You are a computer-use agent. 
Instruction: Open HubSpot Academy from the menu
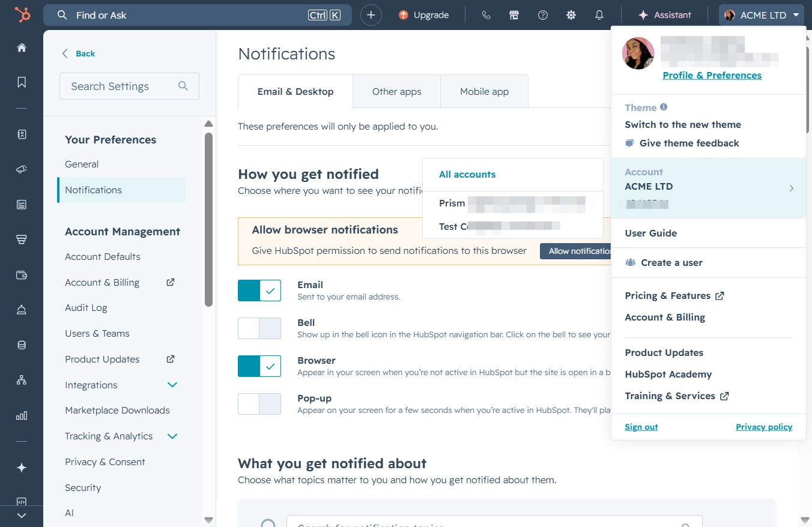click(668, 375)
